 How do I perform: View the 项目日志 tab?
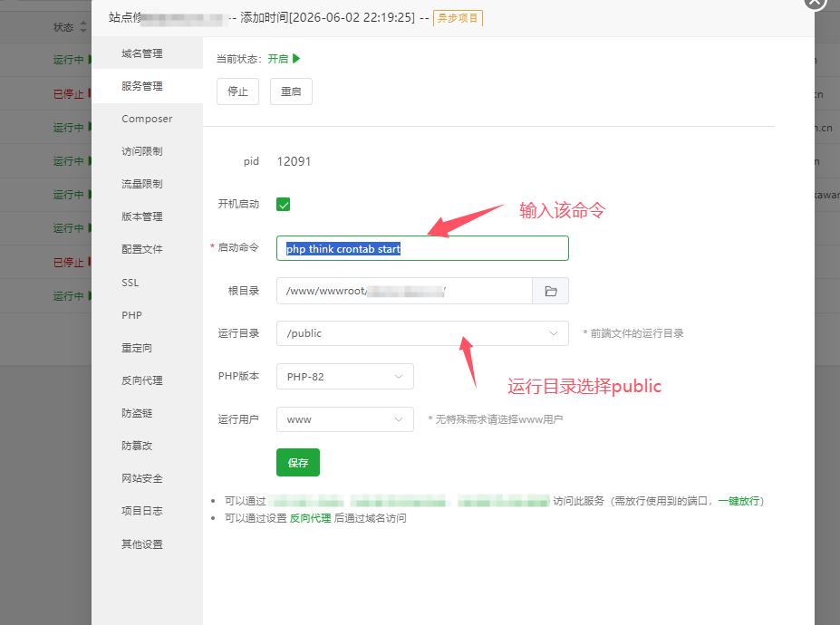click(142, 512)
